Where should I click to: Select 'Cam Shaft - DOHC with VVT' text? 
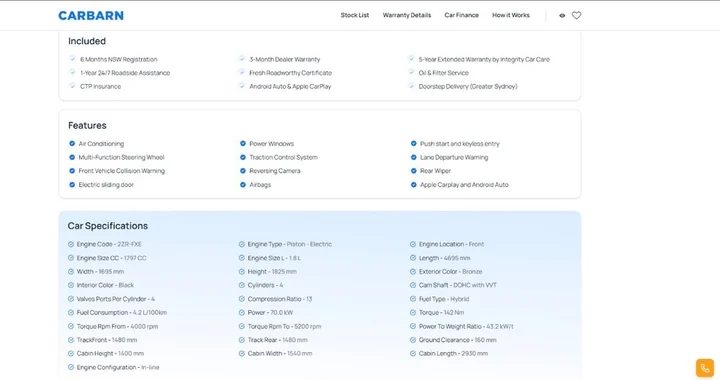[458, 285]
